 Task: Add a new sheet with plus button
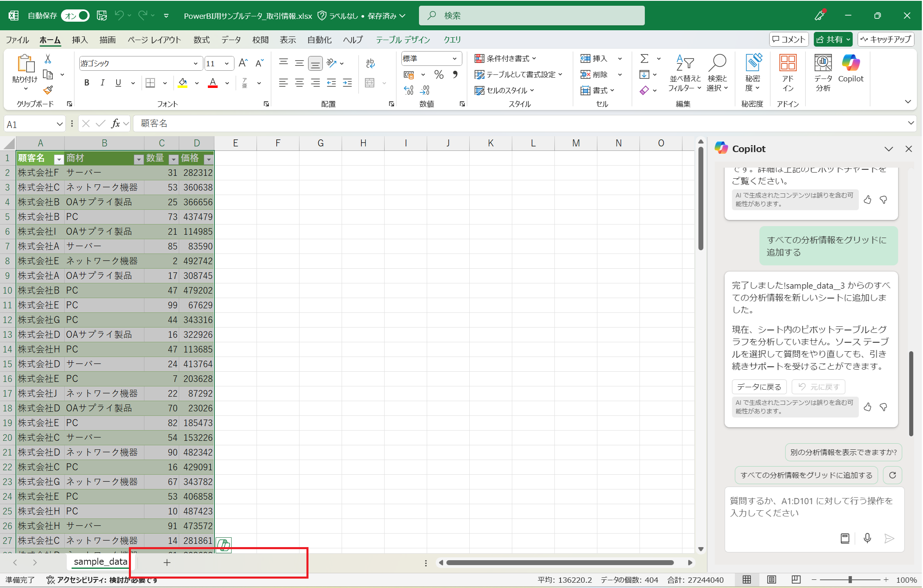[x=167, y=563]
